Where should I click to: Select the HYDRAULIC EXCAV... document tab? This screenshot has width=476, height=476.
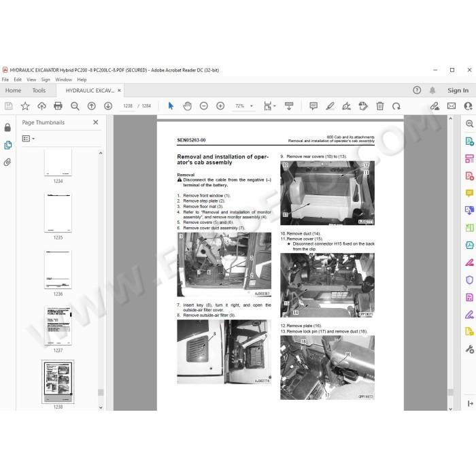coord(90,90)
